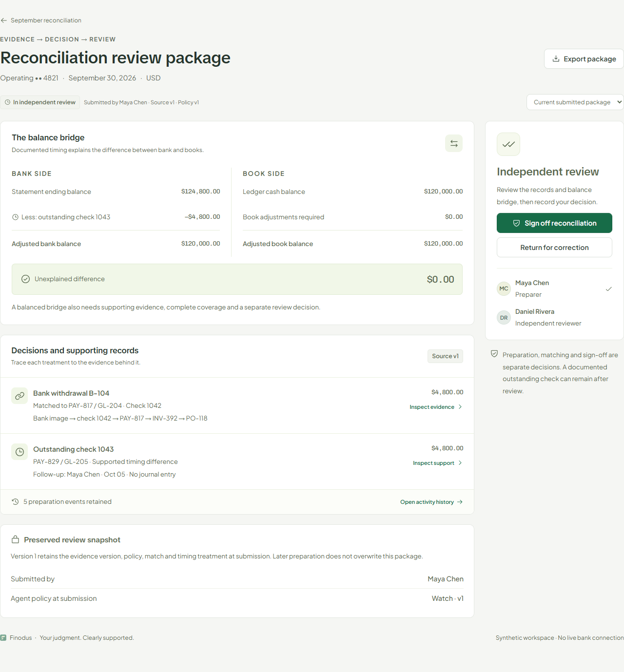Click the shield icon on Sign off button
This screenshot has width=624, height=672.
[x=517, y=223]
